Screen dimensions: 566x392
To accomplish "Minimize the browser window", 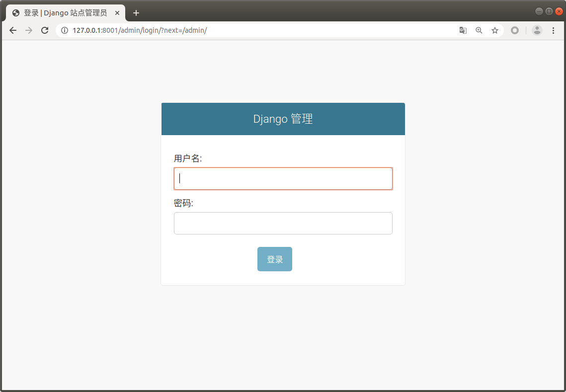I will pyautogui.click(x=539, y=11).
